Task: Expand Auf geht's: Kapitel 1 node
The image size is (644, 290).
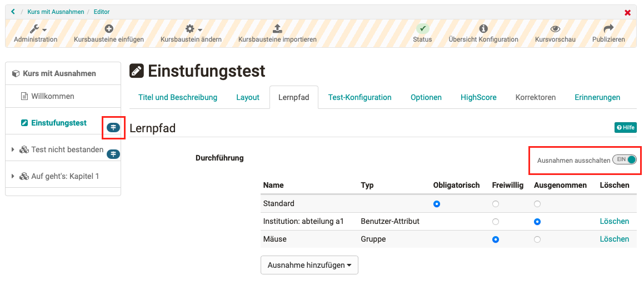Action: [13, 176]
